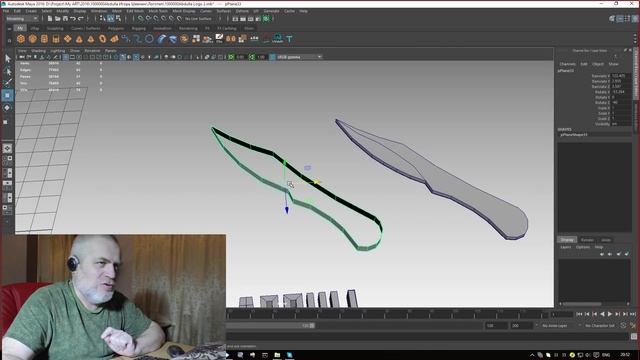Toggle the third snap magnet icon
Screen dimensions: 640x360
[156, 19]
